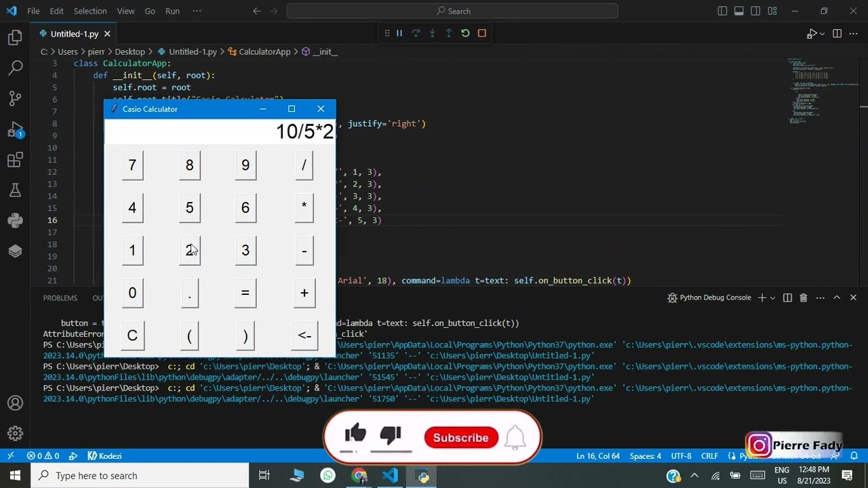Change the UTF-8 encoding in status bar

(x=681, y=456)
